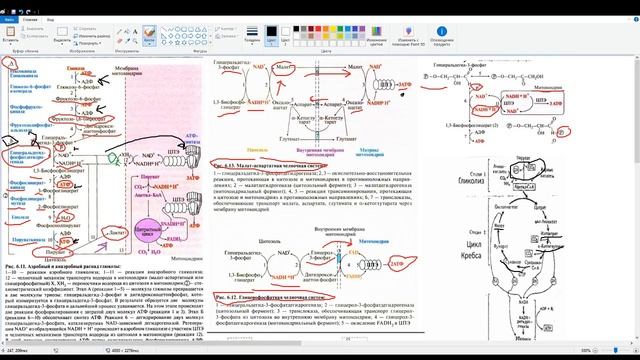Click Redo in quick access toolbar
640x360 pixels.
[28, 12]
